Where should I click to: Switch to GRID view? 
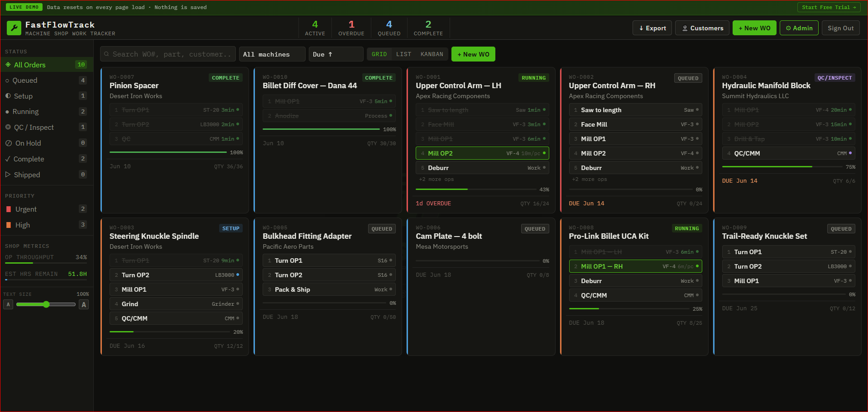379,54
